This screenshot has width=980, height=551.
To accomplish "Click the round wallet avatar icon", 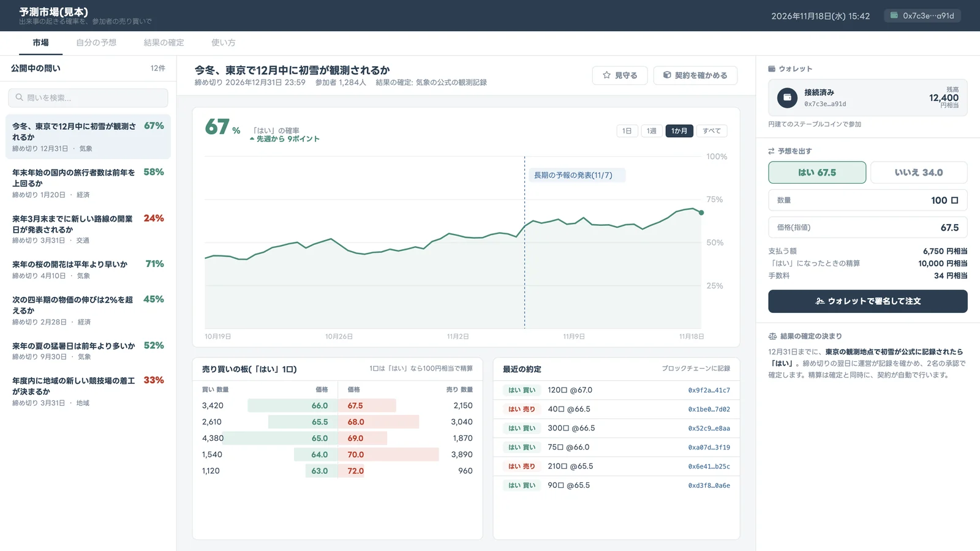I will (x=787, y=97).
